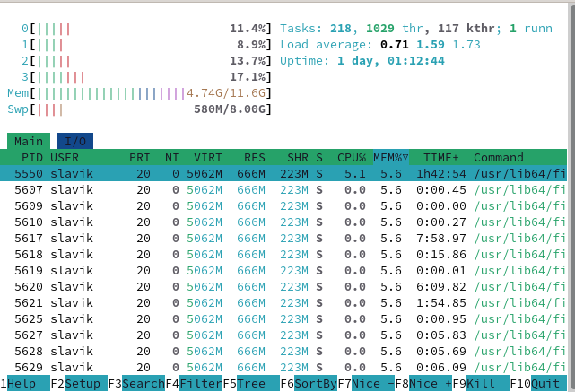The width and height of the screenshot is (575, 392).
Task: Sort by the NI column header
Action: pyautogui.click(x=172, y=157)
